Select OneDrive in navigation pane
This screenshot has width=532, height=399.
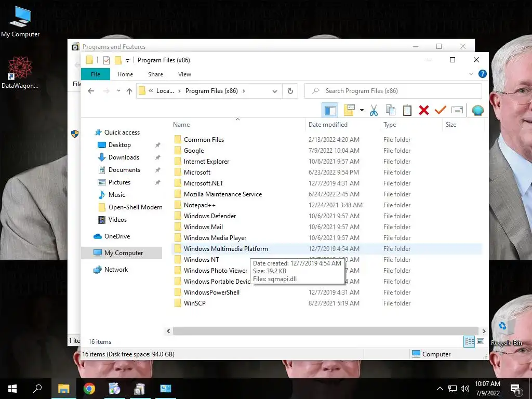[x=117, y=236]
